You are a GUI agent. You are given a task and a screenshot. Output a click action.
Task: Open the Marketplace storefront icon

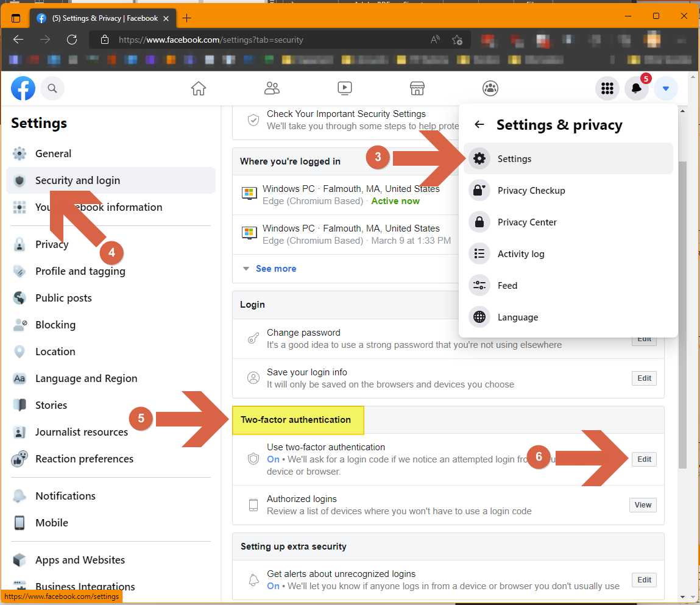coord(417,88)
